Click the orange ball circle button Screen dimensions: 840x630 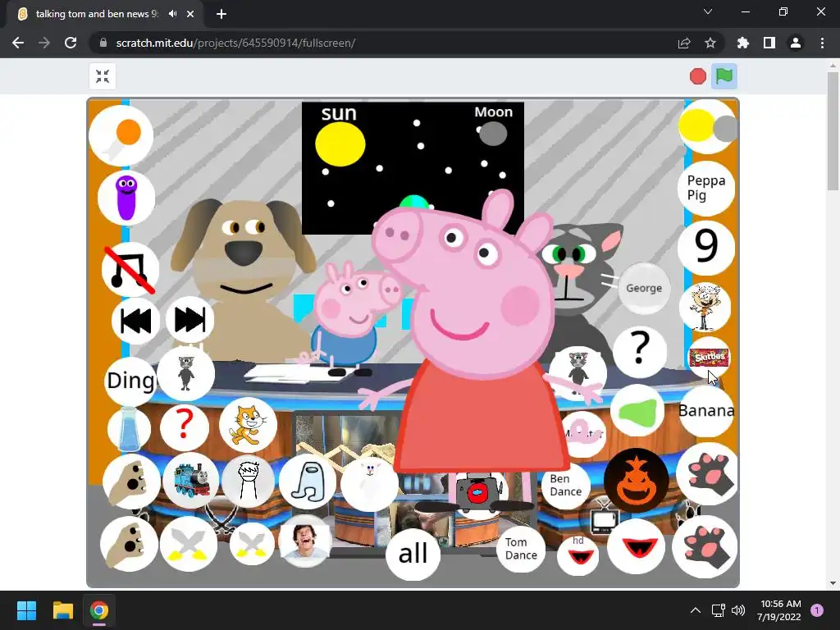[x=121, y=135]
